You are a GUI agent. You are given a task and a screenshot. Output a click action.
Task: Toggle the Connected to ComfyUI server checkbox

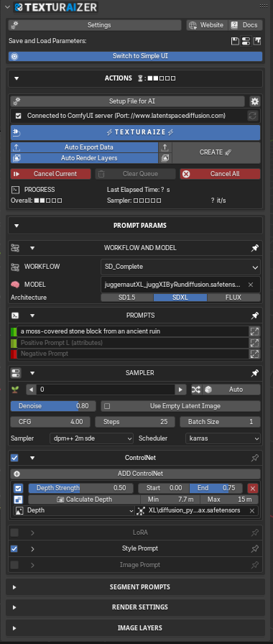coord(18,116)
